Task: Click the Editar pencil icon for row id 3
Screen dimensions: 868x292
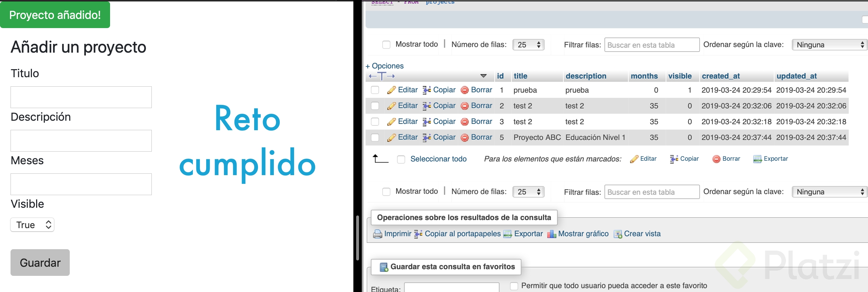Action: 391,122
